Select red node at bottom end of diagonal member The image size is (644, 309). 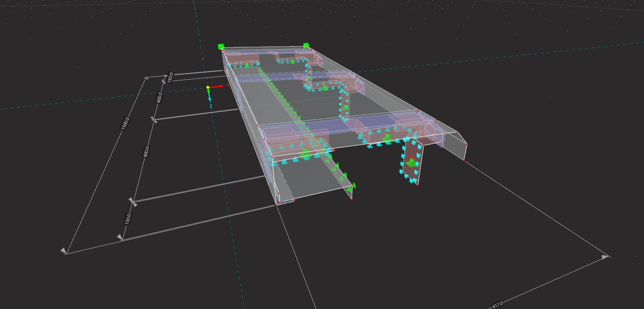click(352, 199)
